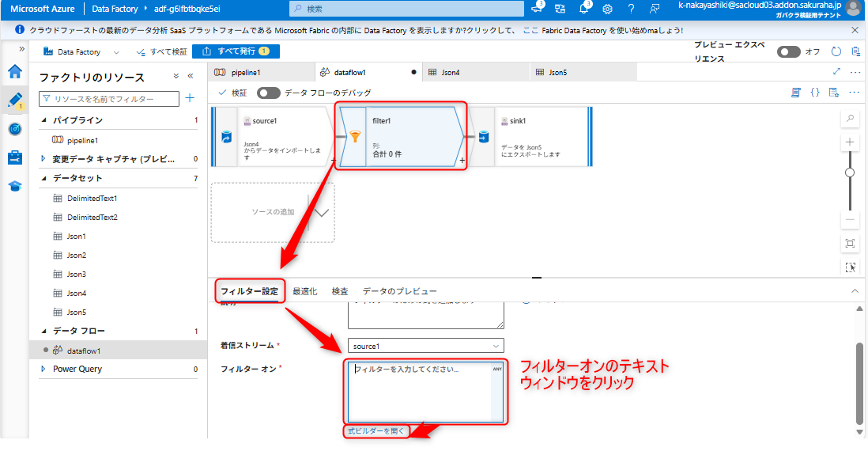Focus the top Azure search box
Screen dimensions: 868x455
click(x=406, y=9)
